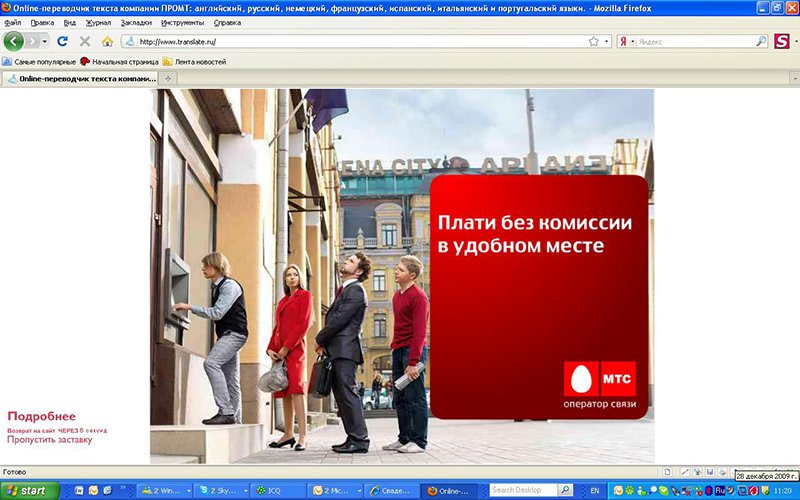Click the second quick launch orange icon

click(x=93, y=490)
